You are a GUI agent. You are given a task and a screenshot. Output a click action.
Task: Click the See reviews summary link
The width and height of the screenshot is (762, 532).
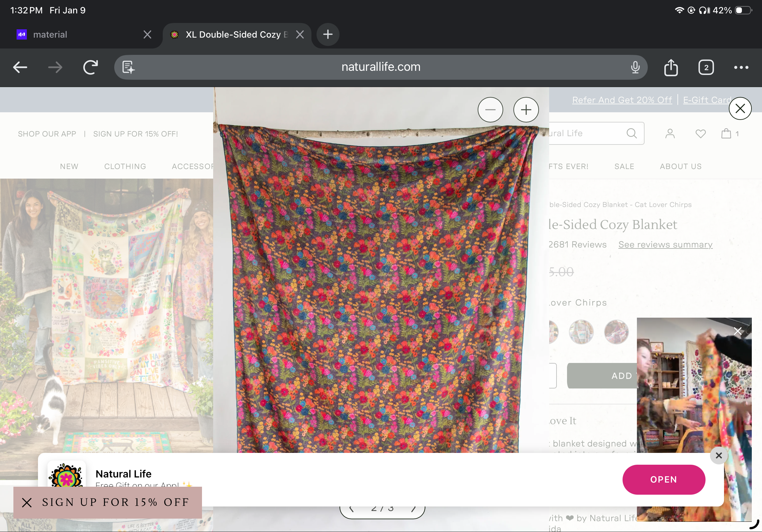[x=665, y=244]
